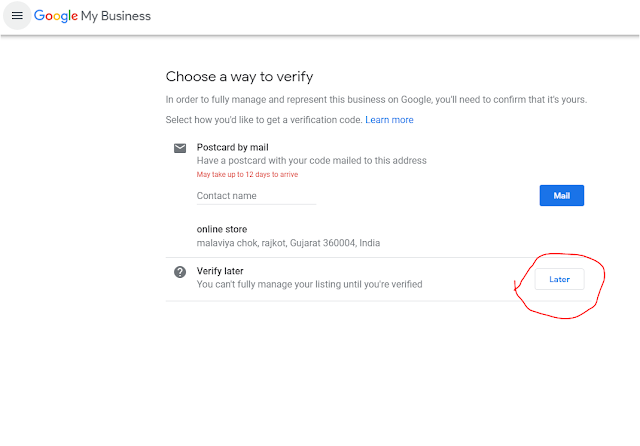Open the Learn more link
Image resolution: width=640 pixels, height=446 pixels.
click(389, 120)
